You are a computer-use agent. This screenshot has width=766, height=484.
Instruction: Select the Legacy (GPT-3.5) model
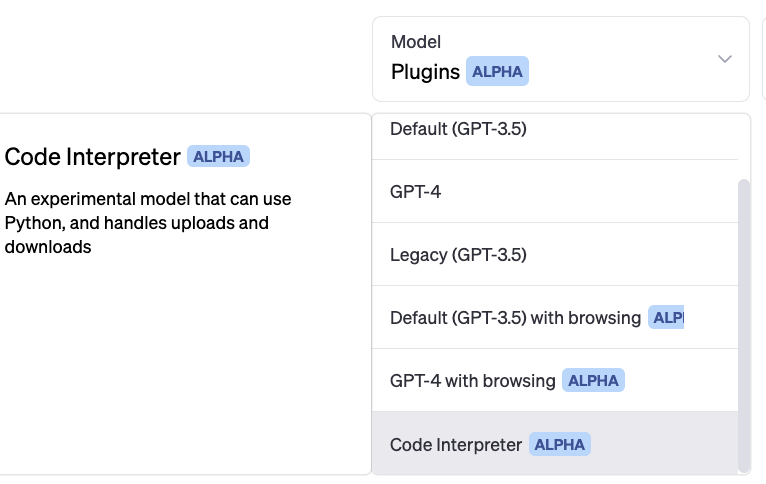tap(458, 255)
